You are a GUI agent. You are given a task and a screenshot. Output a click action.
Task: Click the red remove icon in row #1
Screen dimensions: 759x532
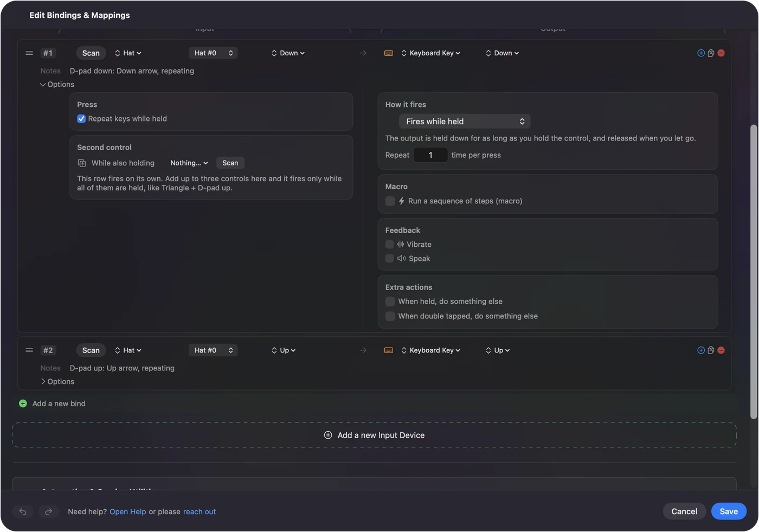[721, 53]
